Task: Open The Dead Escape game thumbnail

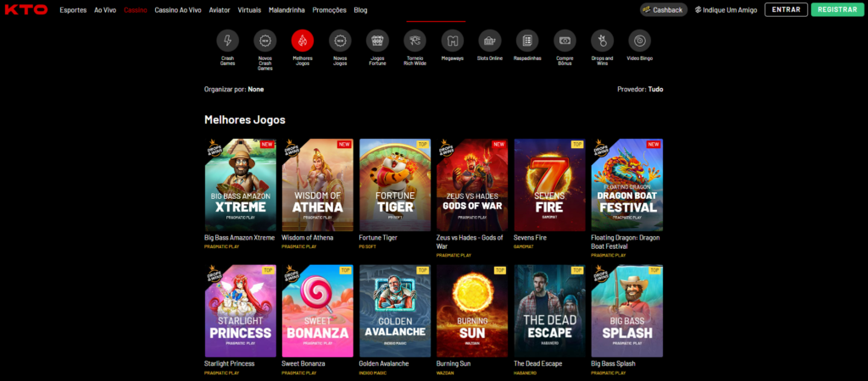Action: coord(549,311)
